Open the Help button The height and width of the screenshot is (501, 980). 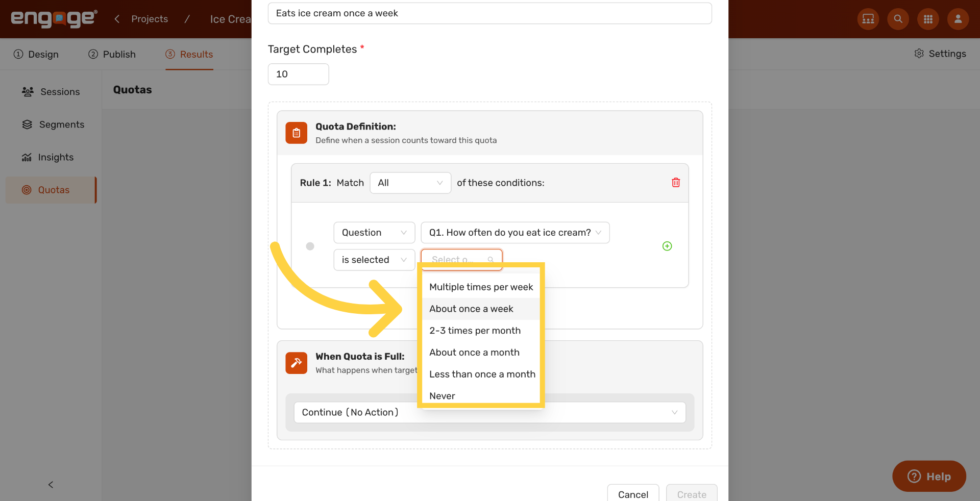[x=929, y=476]
